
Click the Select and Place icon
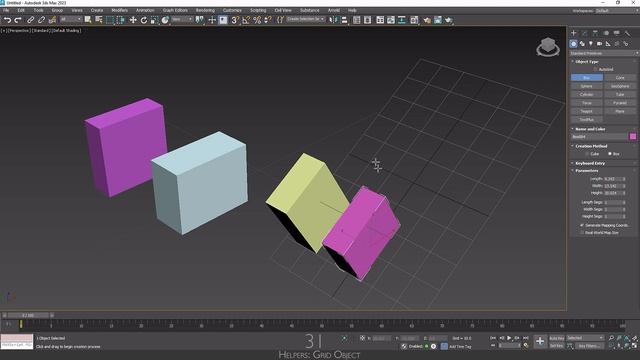click(x=165, y=20)
